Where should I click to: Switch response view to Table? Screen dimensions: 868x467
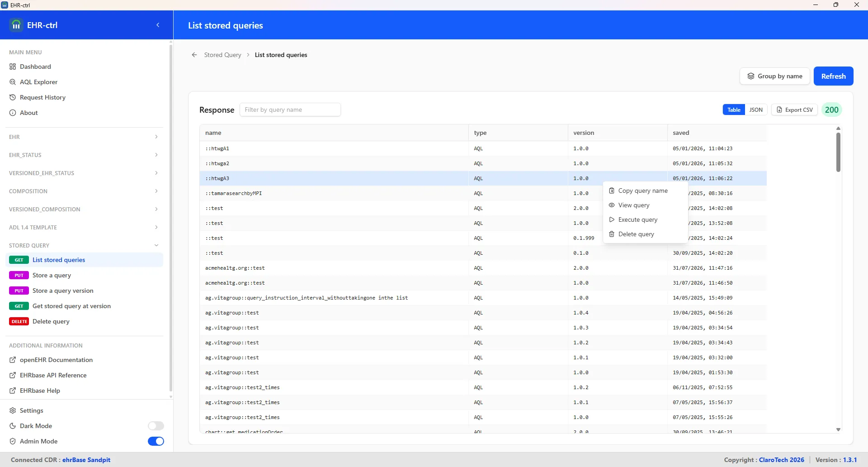pyautogui.click(x=734, y=110)
